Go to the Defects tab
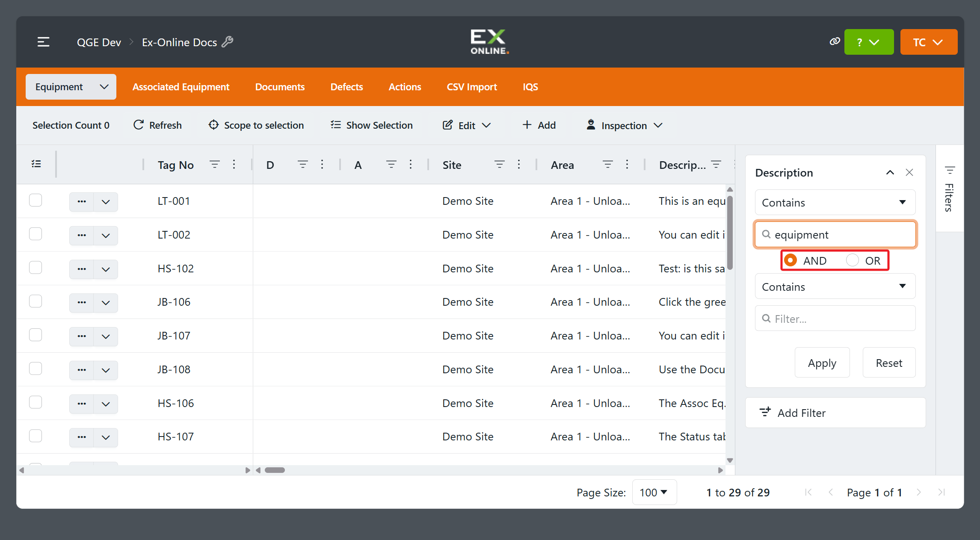The height and width of the screenshot is (540, 980). [346, 87]
